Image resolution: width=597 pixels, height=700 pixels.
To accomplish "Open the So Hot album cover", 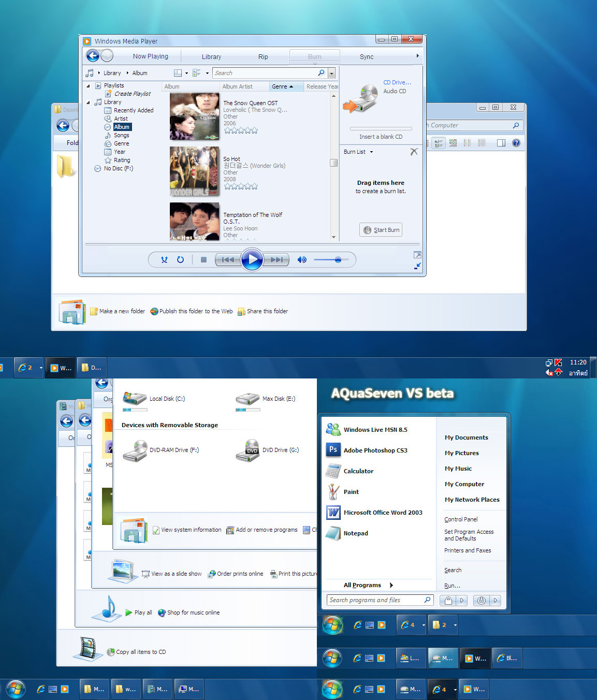I will [195, 171].
